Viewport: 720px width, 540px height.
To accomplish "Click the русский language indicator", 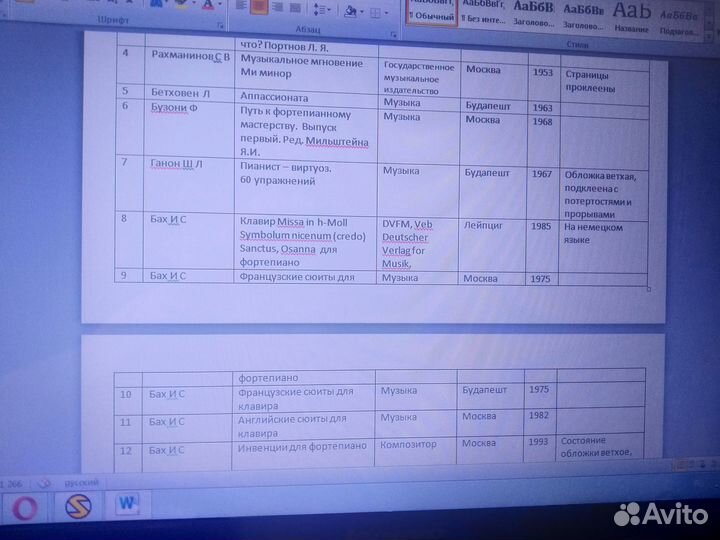I will tap(82, 481).
